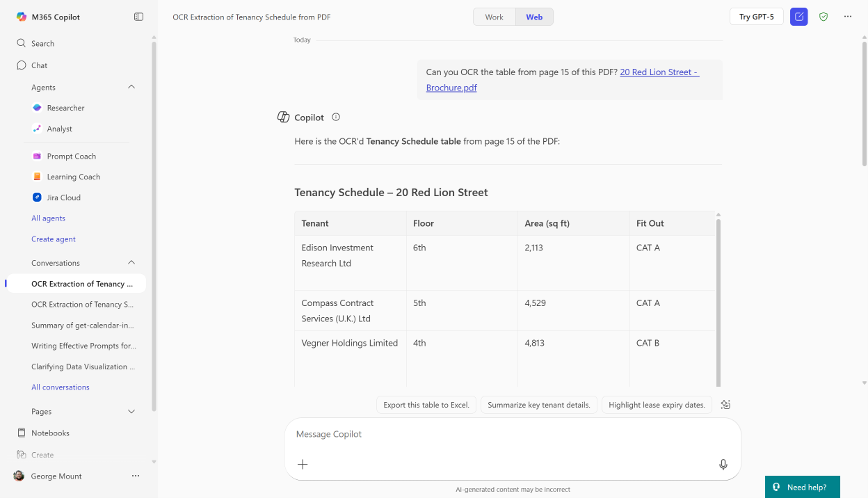
Task: Click the green shield protection icon
Action: [x=823, y=17]
